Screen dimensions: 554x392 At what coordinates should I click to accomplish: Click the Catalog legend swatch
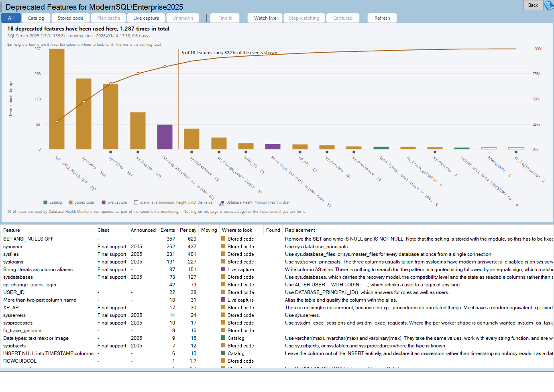(x=45, y=202)
